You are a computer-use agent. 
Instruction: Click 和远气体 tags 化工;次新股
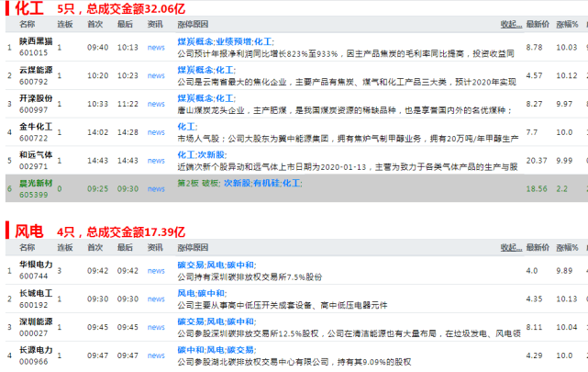tap(202, 154)
